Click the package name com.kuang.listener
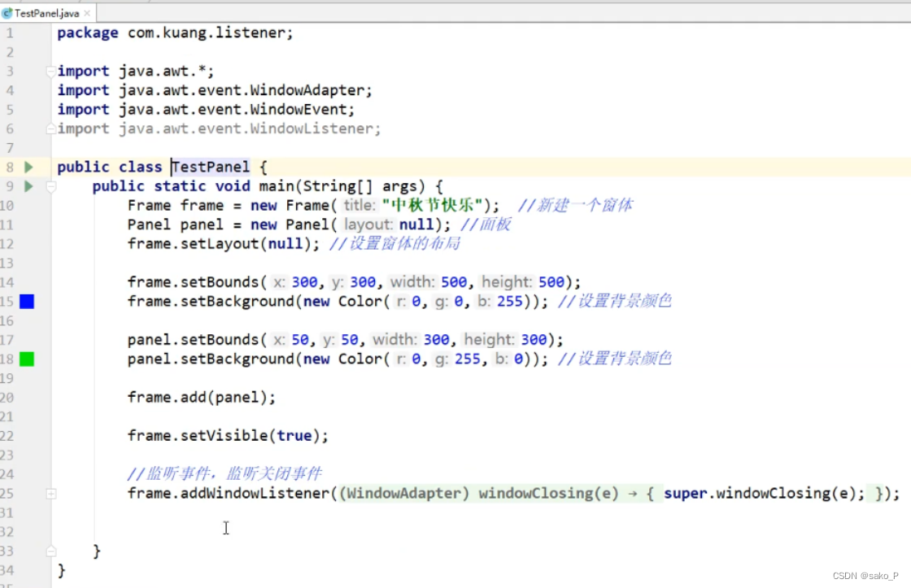This screenshot has height=588, width=911. pos(207,33)
